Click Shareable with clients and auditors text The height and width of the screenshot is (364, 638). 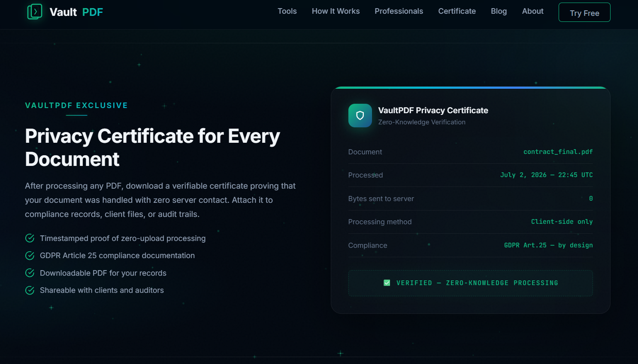(x=102, y=290)
